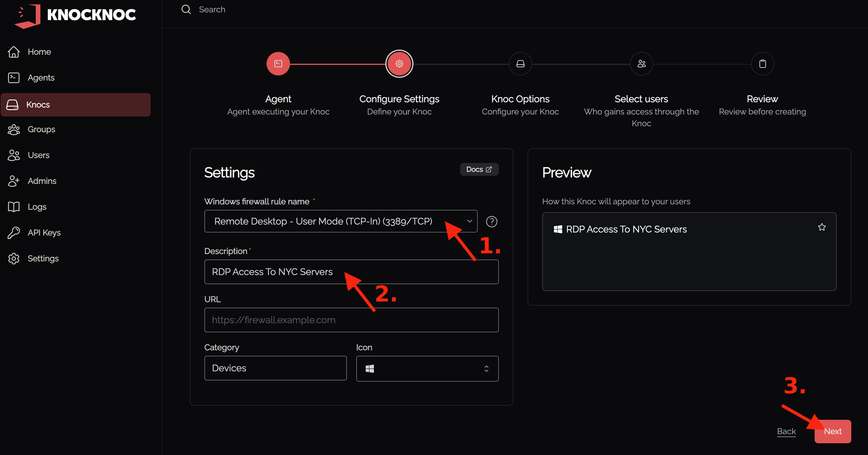This screenshot has width=868, height=455.
Task: Open Agents in the sidebar
Action: click(41, 77)
